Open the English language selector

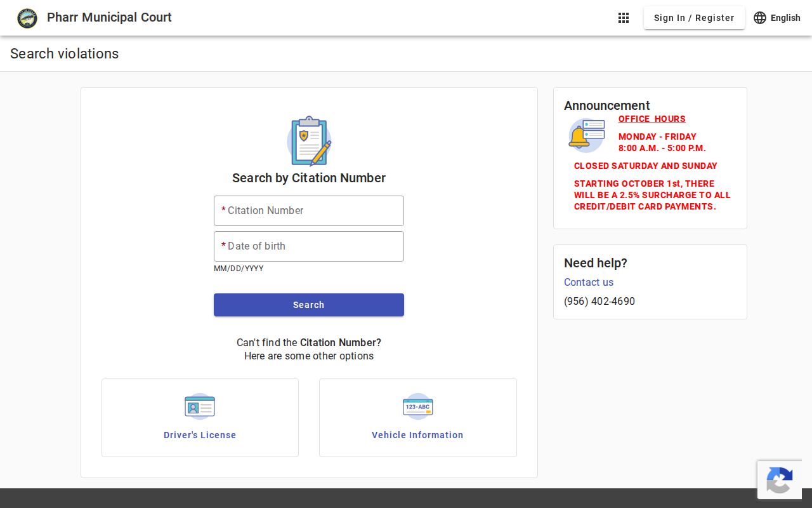tap(777, 18)
